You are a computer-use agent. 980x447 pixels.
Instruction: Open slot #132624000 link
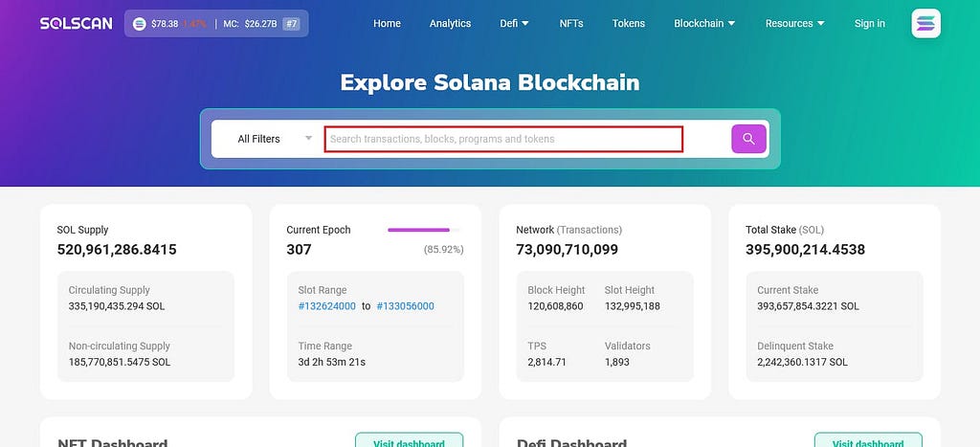[327, 306]
